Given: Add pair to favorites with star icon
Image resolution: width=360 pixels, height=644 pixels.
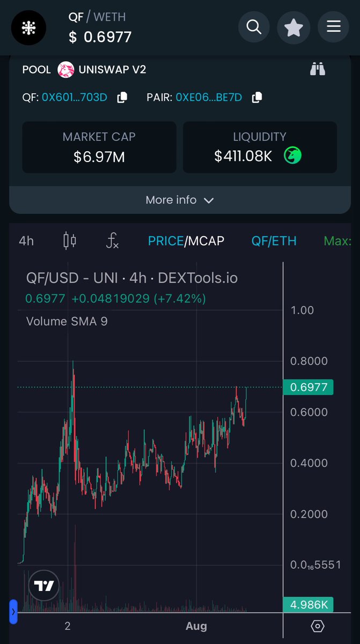Looking at the screenshot, I should (x=293, y=27).
